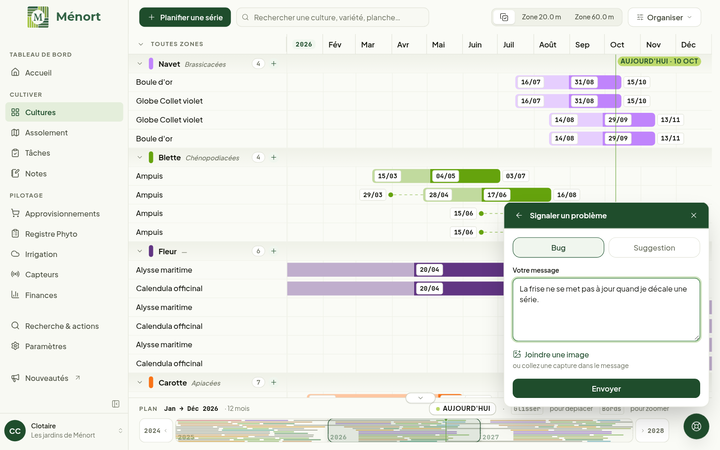Select the Bug report type
Image resolution: width=720 pixels, height=450 pixels.
[x=558, y=248]
